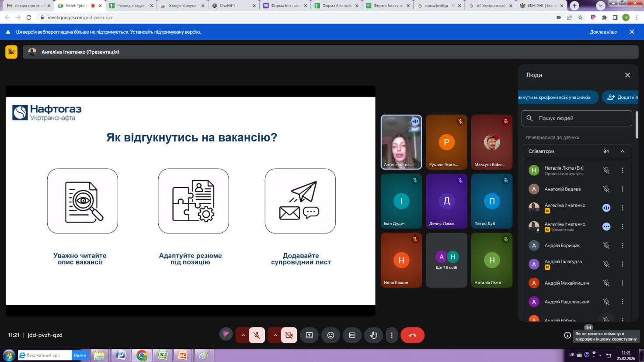Screen dimensions: 644x362
Task: Click the People panel scrollbar
Action: [637, 125]
